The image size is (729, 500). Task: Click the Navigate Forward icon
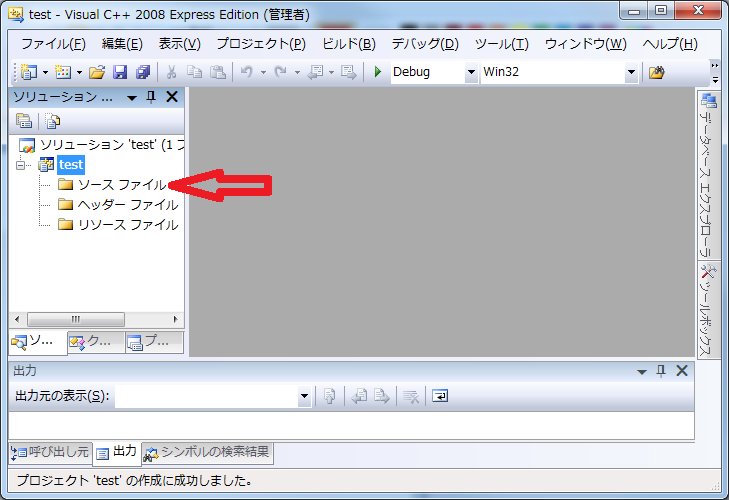click(348, 72)
